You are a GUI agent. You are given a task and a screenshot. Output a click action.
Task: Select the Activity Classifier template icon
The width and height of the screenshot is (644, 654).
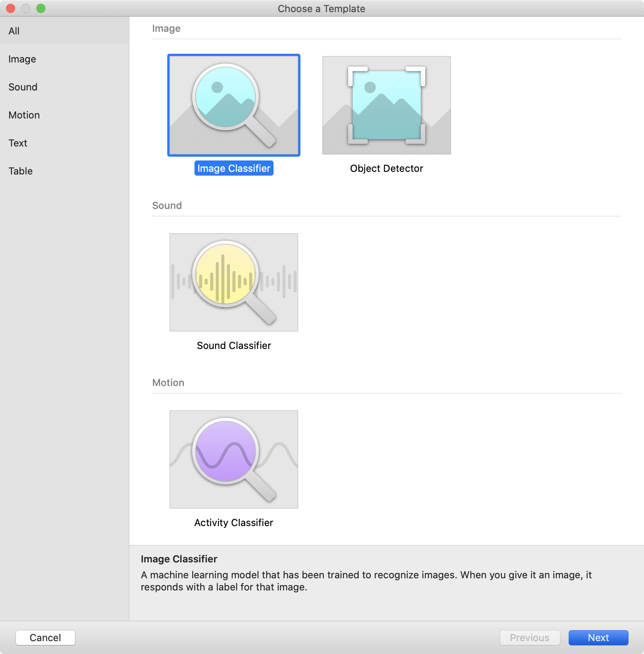coord(234,459)
